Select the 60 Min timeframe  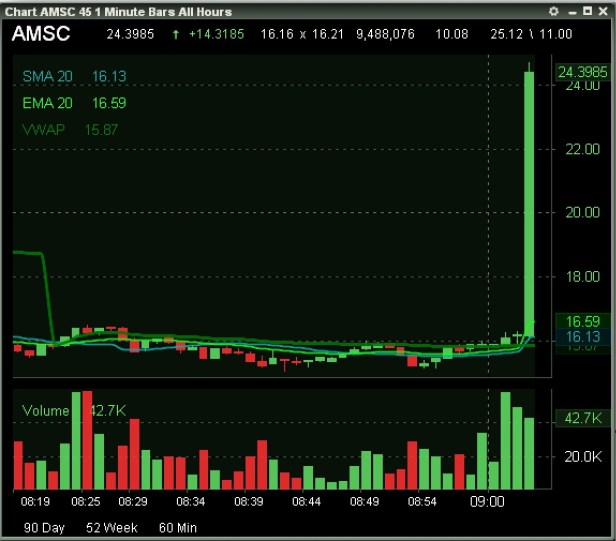[176, 526]
